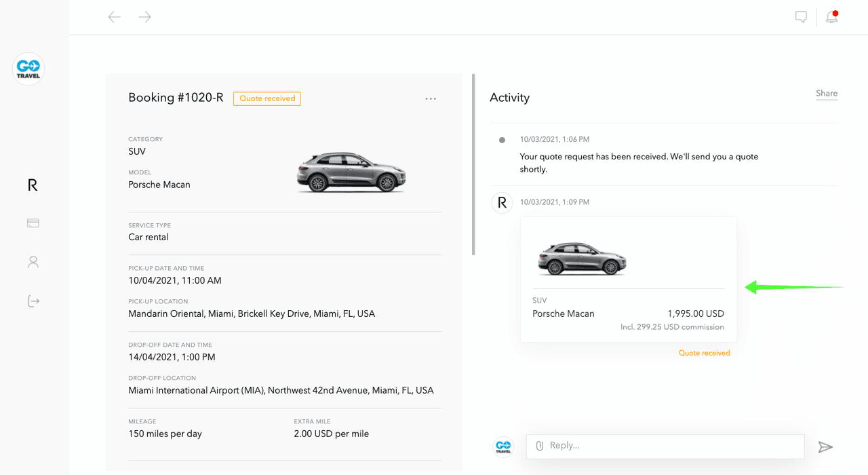Click the Incl. 299.25 USD commission text

point(672,327)
